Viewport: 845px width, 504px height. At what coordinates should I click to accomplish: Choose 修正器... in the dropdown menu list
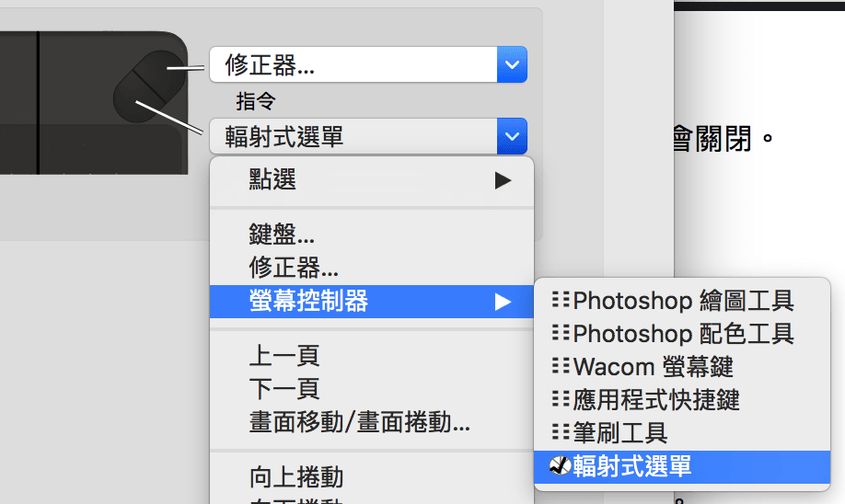[372, 268]
